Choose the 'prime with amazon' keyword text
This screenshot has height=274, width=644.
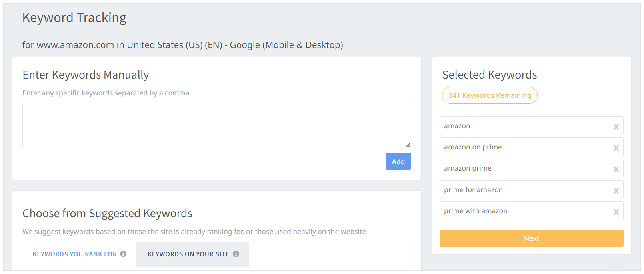[476, 211]
